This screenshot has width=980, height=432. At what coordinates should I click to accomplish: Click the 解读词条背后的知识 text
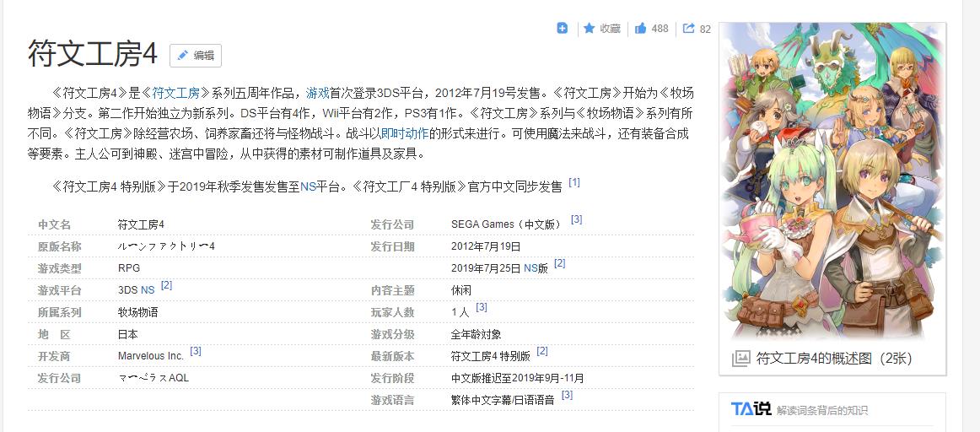[x=822, y=411]
